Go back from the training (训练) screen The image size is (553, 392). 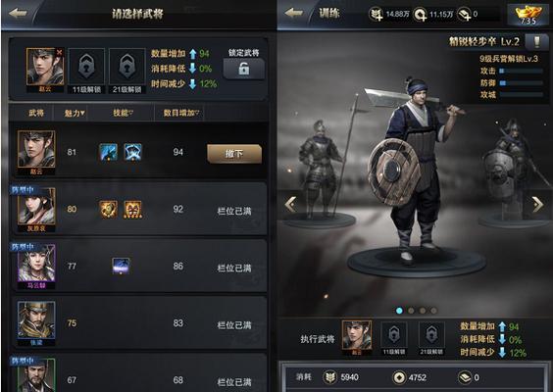293,14
